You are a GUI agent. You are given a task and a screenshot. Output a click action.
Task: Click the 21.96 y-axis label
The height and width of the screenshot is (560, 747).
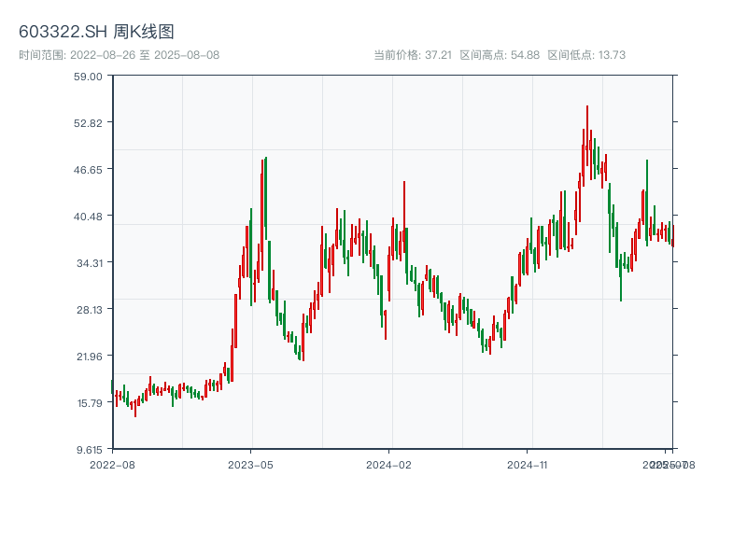(x=88, y=356)
